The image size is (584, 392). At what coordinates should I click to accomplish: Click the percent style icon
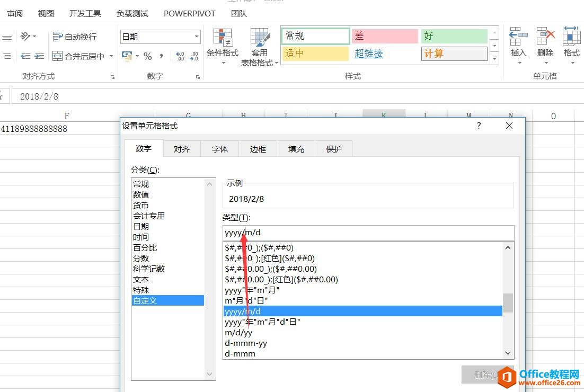coord(148,56)
